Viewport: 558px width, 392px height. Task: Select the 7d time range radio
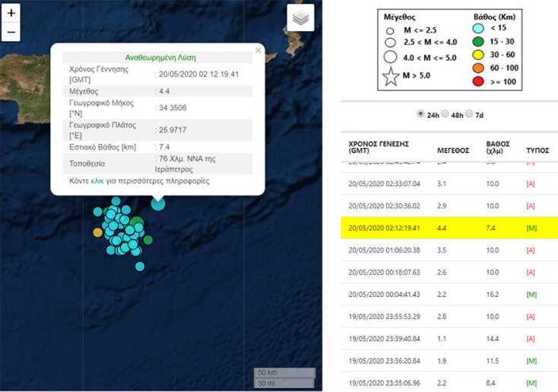[470, 114]
